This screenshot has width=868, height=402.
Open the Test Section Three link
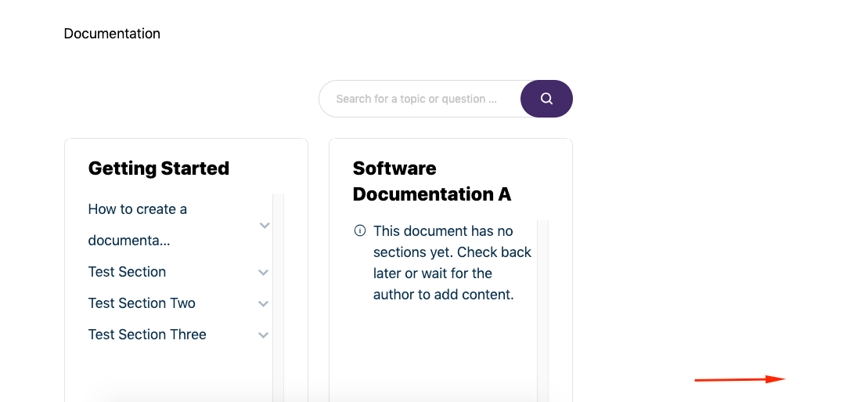point(147,335)
